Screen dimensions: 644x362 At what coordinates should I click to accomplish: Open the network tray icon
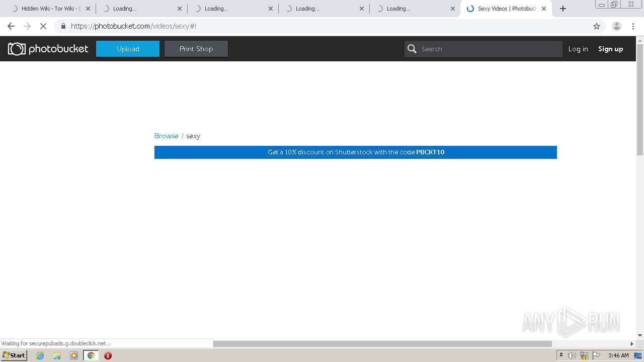coord(584,355)
